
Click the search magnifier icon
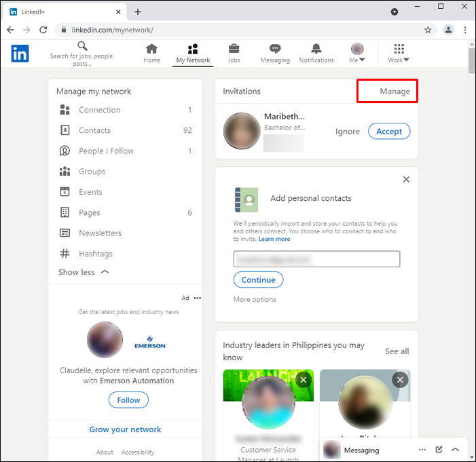click(82, 46)
